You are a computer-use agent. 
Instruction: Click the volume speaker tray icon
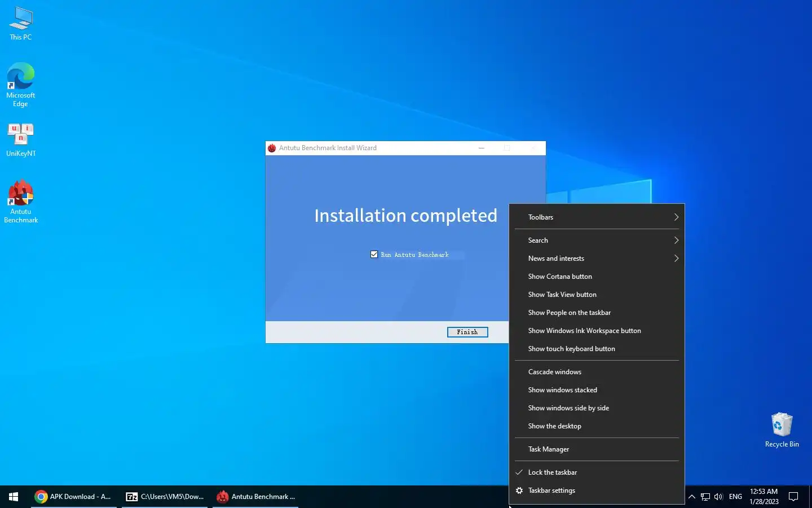pyautogui.click(x=718, y=497)
